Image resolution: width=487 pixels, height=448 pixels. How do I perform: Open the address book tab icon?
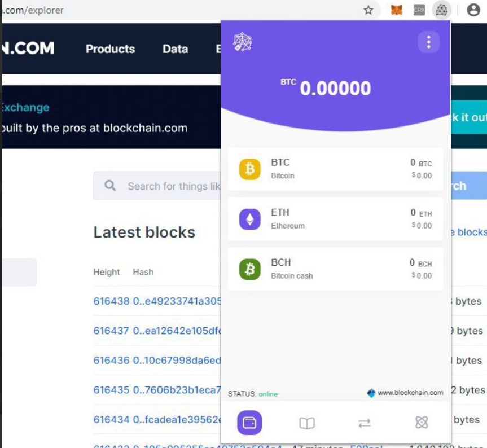pyautogui.click(x=307, y=423)
